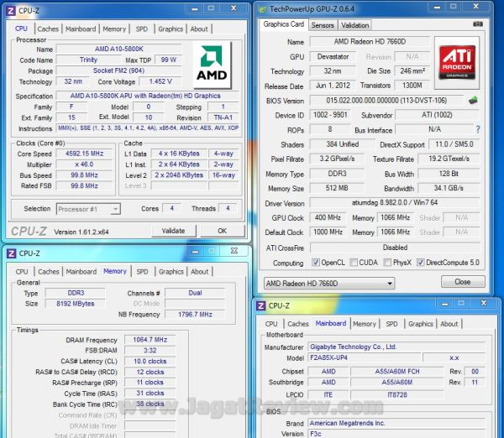Open About tab in the top-left CPU-Z window
504x438 pixels.
tap(199, 29)
